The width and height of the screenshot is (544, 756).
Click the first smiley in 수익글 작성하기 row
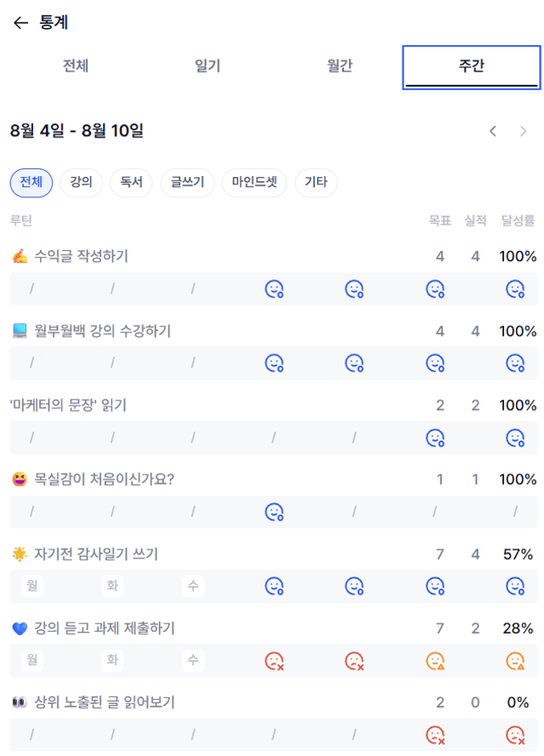coord(275,289)
